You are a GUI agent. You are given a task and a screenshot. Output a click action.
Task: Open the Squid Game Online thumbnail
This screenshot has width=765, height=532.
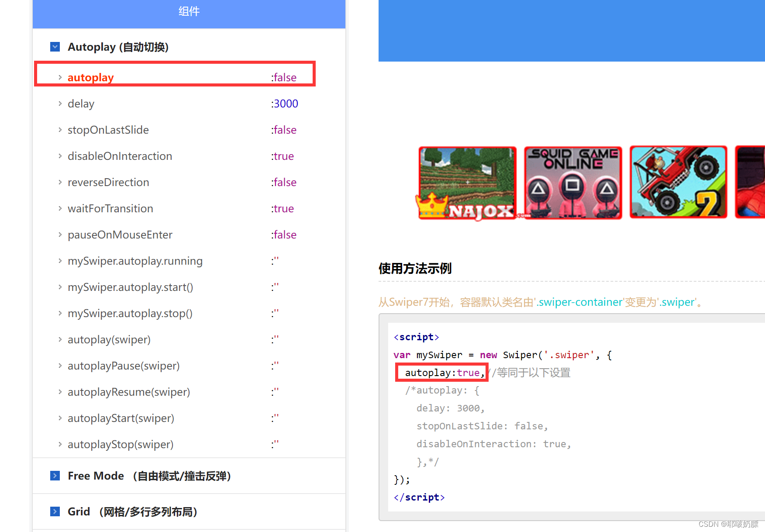click(573, 183)
